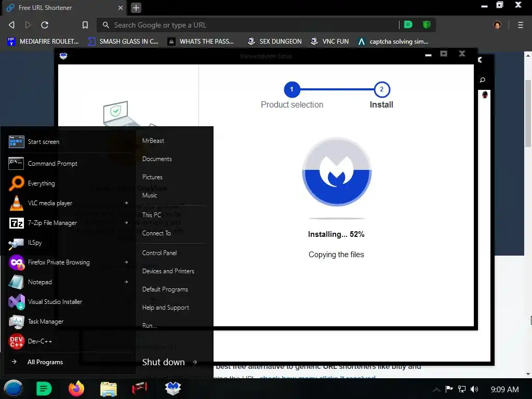Viewport: 532px width, 399px height.
Task: Open MrBeast user folder
Action: tap(153, 141)
